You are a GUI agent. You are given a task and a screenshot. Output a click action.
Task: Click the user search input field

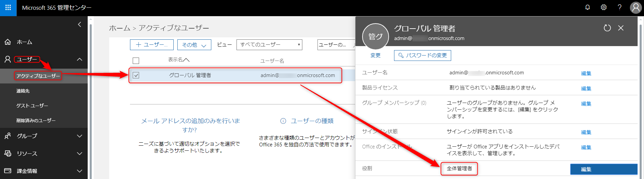point(336,45)
